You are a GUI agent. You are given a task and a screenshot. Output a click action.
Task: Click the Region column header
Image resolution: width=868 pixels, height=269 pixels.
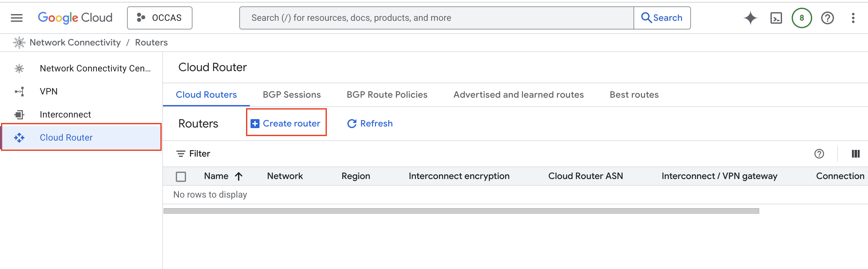pos(355,176)
